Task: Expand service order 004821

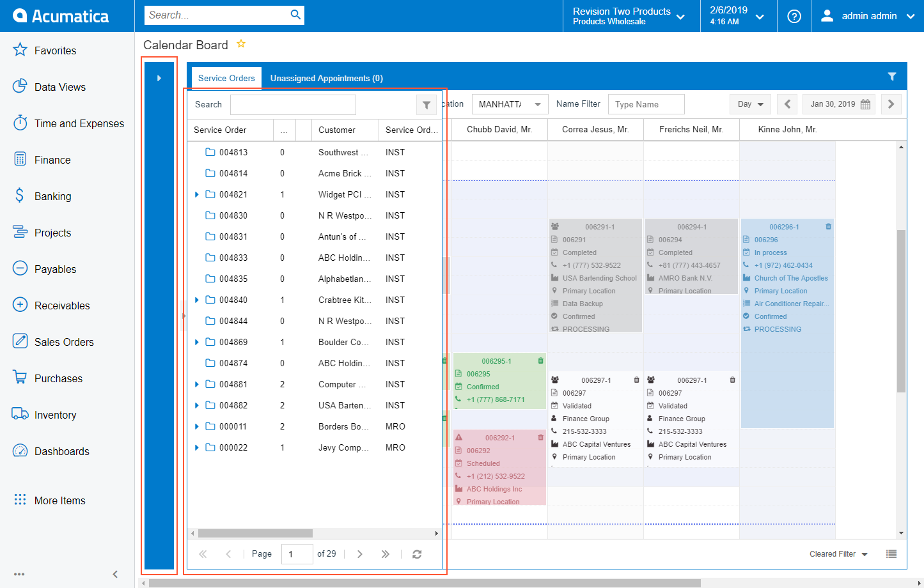Action: (x=197, y=194)
